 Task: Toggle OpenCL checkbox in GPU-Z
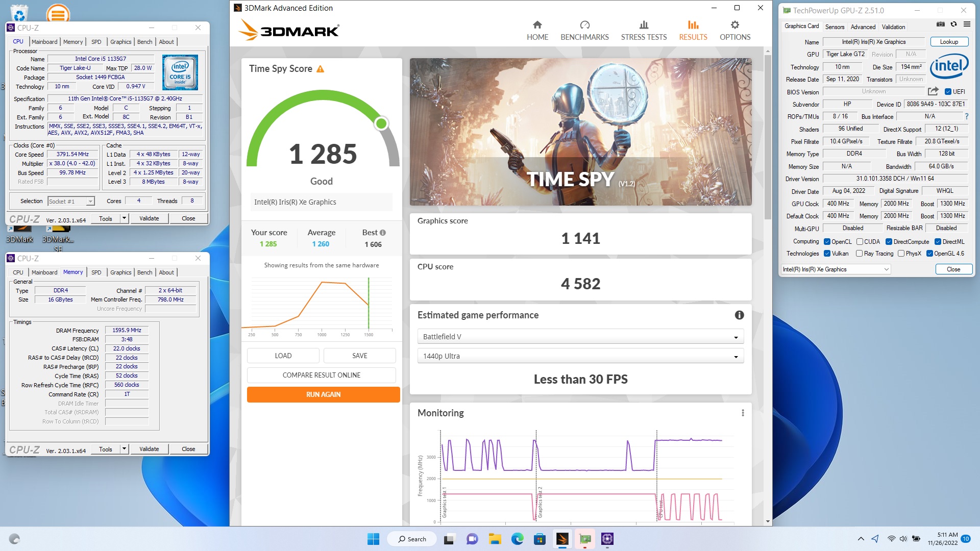point(827,242)
